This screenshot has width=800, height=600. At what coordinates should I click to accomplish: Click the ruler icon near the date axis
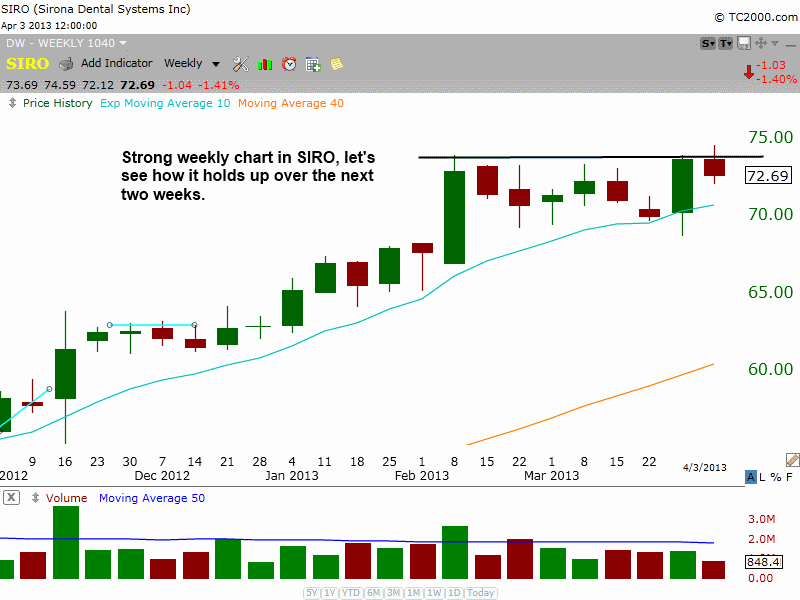pyautogui.click(x=792, y=460)
